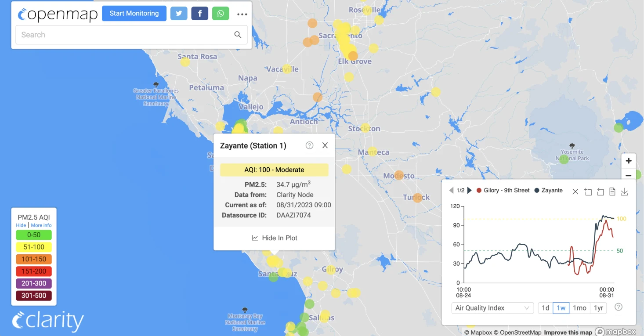This screenshot has height=336, width=644.
Task: Select the zoom-selection icon in the plot toolbar
Action: click(x=588, y=191)
